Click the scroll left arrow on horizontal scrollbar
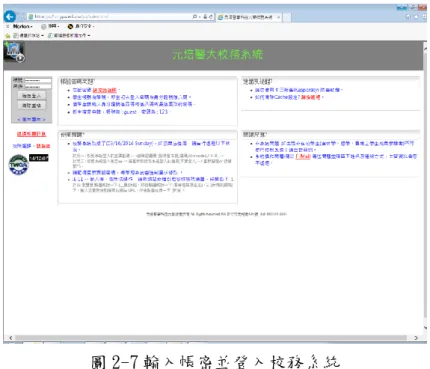 (x=10, y=338)
